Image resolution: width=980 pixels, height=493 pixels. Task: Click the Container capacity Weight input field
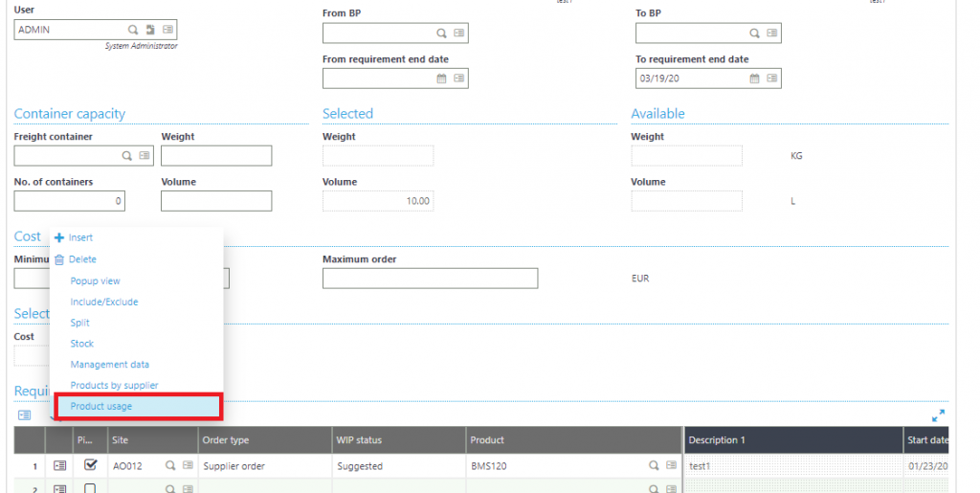point(216,156)
